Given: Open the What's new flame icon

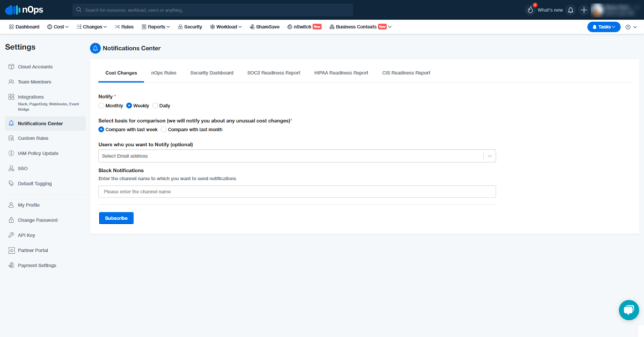Looking at the screenshot, I should point(530,10).
